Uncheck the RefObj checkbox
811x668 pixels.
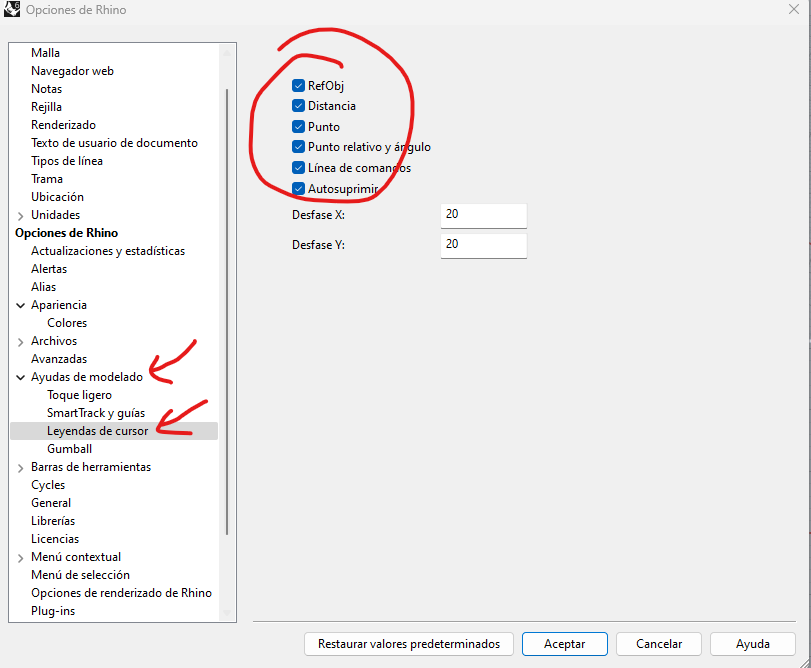pyautogui.click(x=298, y=85)
